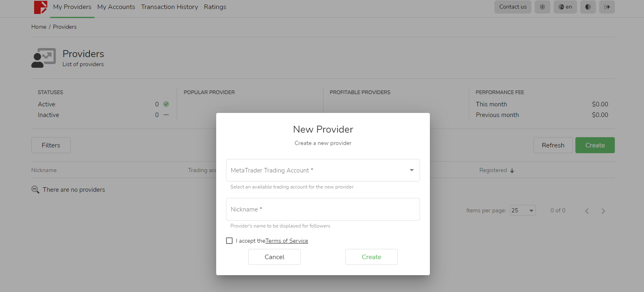This screenshot has height=292, width=644.
Task: Switch to Transaction History tab
Action: tap(169, 7)
